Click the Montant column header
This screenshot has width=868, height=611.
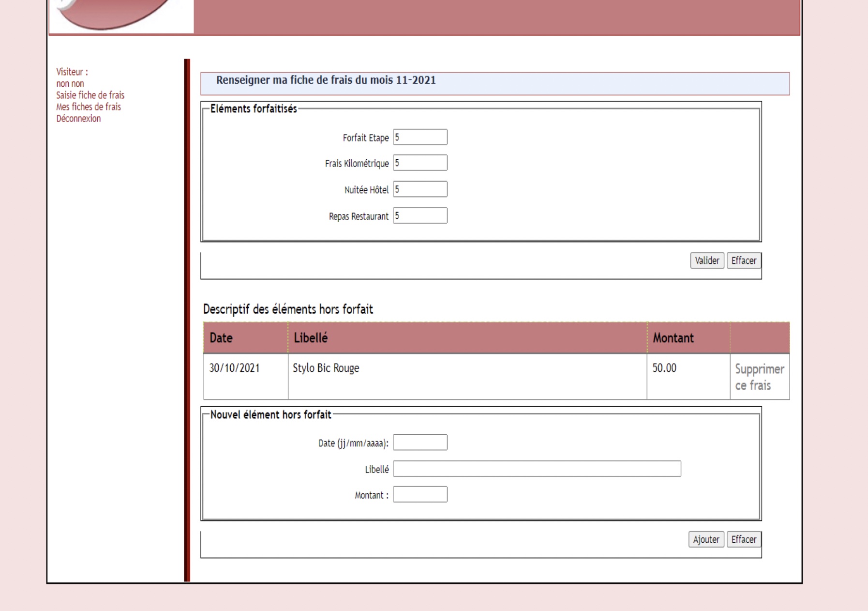pyautogui.click(x=688, y=338)
